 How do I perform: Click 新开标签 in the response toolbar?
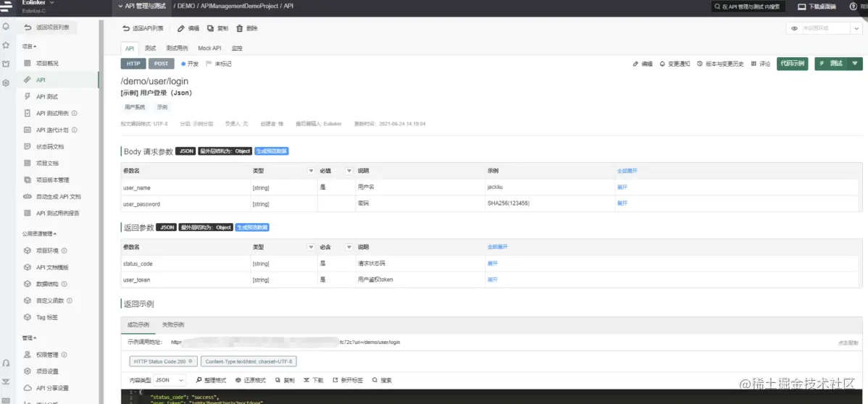[349, 380]
